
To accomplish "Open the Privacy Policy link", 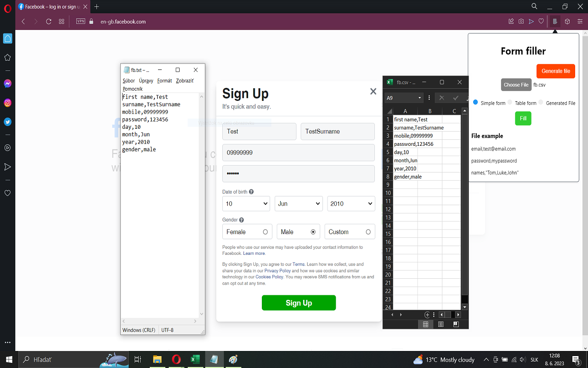I will (277, 271).
